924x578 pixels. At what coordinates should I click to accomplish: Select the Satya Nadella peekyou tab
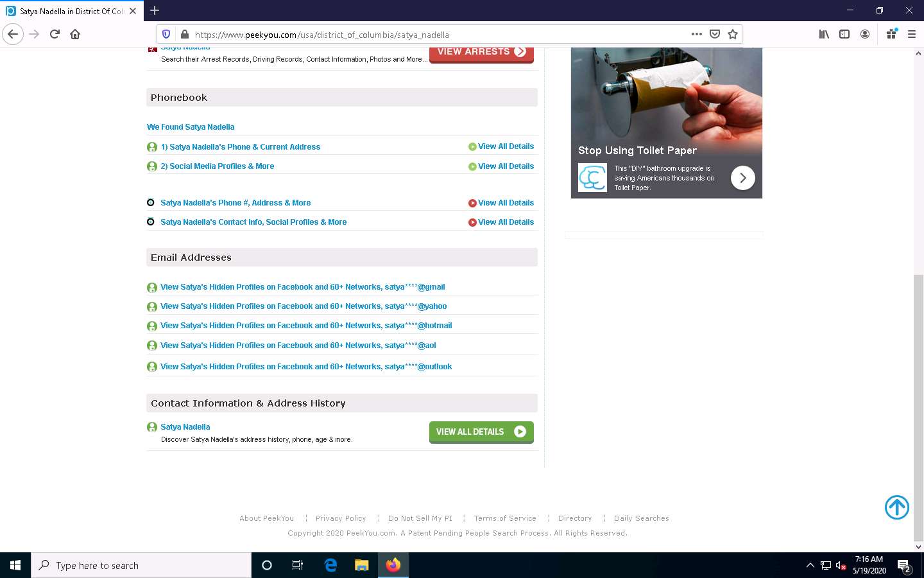pos(71,11)
